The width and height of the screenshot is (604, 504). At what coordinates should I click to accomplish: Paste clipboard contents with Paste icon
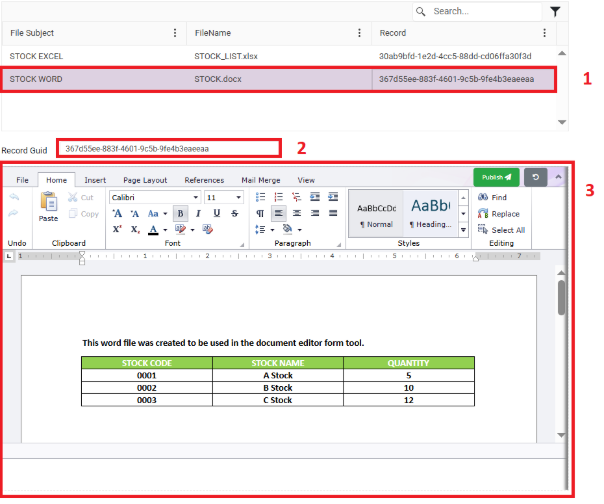tap(49, 207)
